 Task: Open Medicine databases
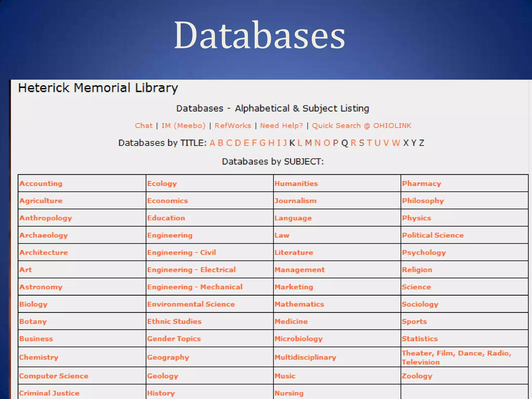click(291, 322)
